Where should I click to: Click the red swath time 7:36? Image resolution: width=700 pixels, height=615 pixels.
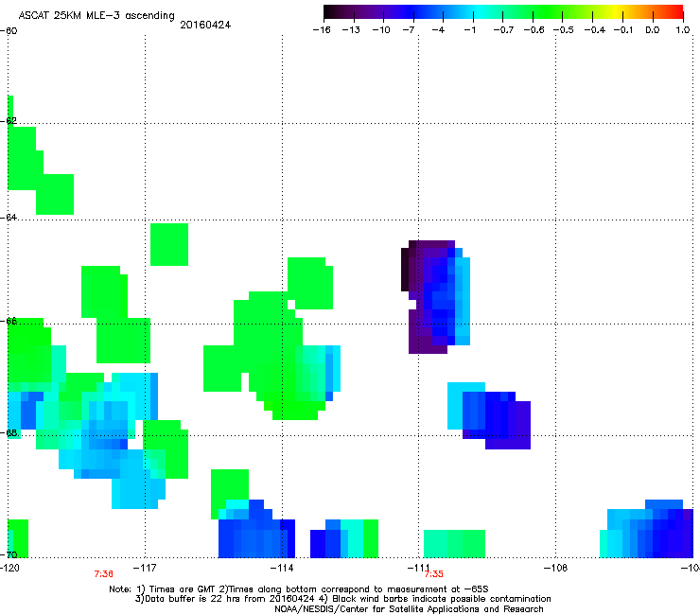click(x=103, y=574)
